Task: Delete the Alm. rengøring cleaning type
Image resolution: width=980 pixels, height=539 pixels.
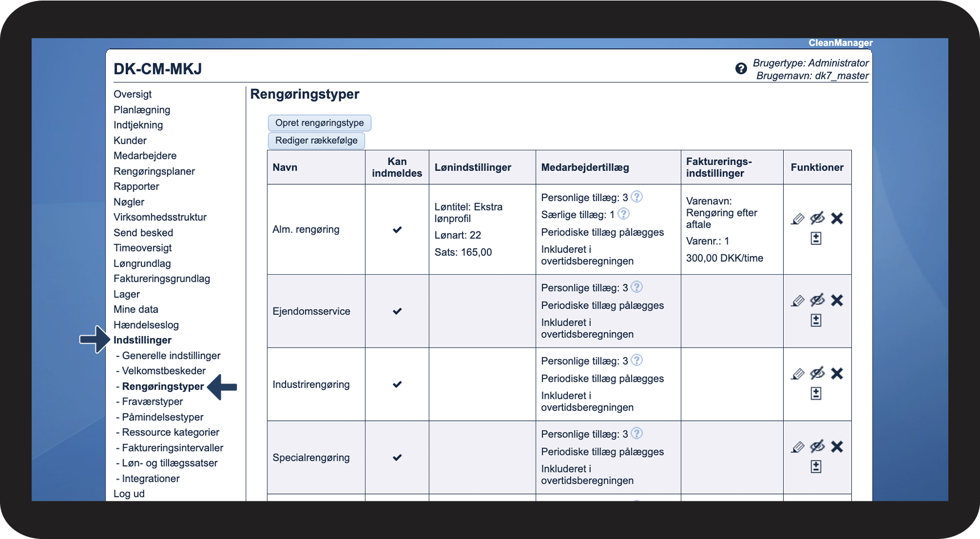Action: [x=837, y=219]
